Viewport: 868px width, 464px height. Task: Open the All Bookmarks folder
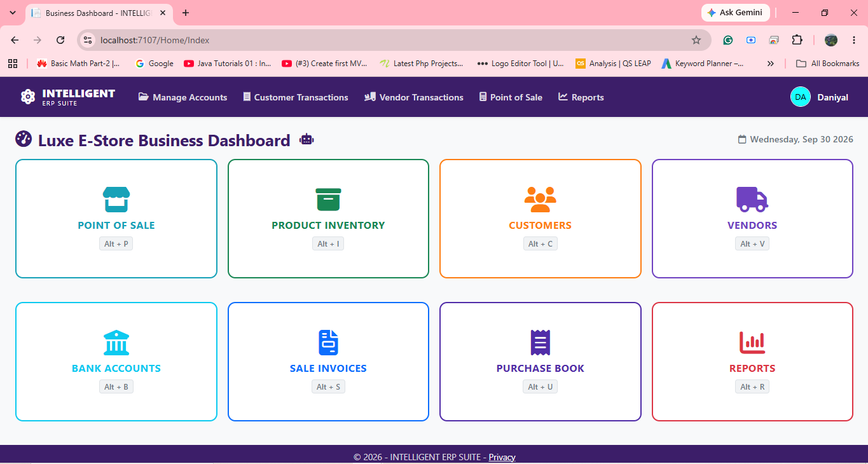coord(828,63)
